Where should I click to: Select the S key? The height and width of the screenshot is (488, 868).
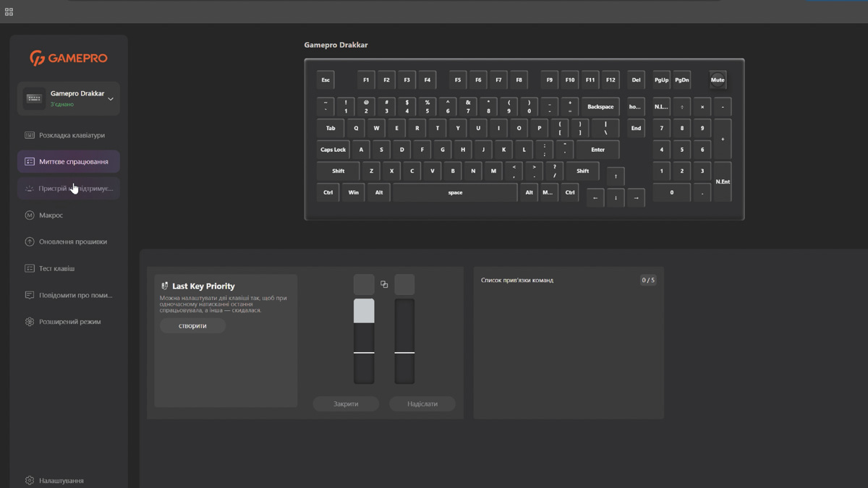[x=381, y=150]
